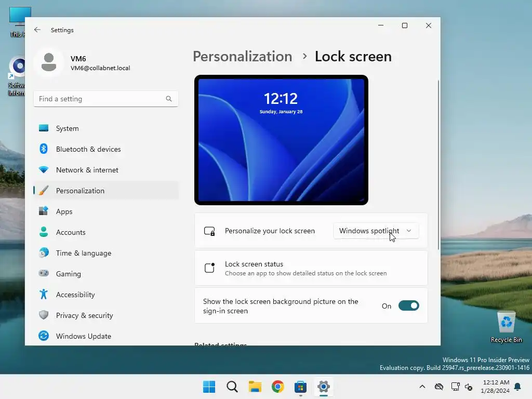Minimize the Settings window
532x399 pixels.
coord(381,25)
